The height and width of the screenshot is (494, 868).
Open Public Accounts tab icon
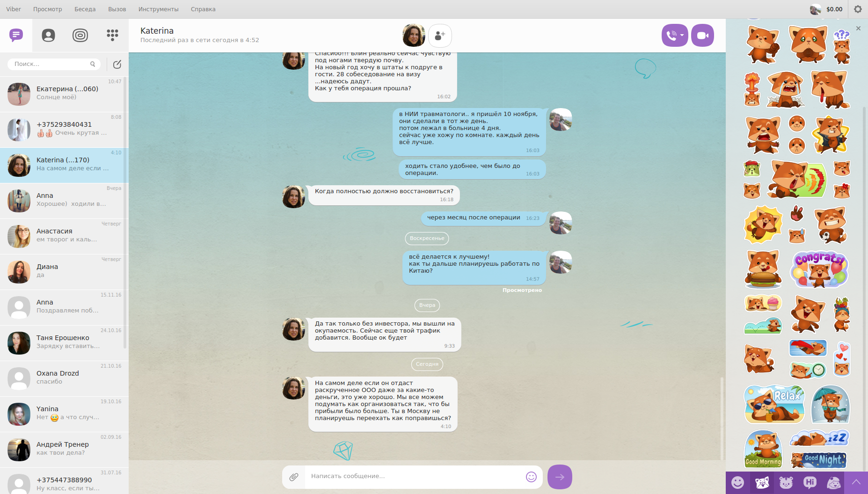[x=80, y=35]
